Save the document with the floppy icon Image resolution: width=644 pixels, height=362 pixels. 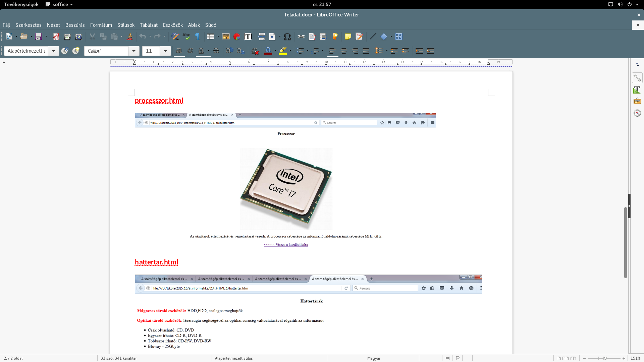coord(39,37)
